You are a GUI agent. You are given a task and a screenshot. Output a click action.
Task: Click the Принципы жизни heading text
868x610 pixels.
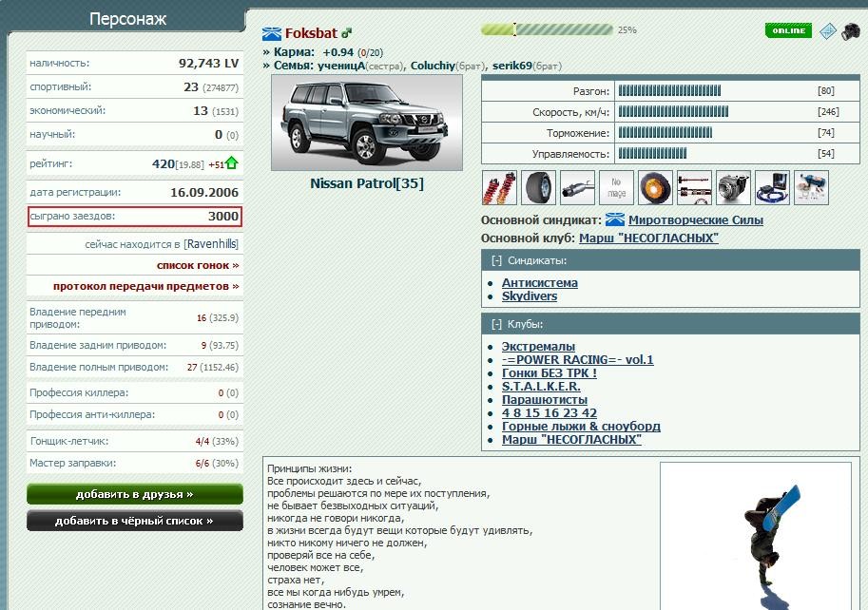pos(309,468)
